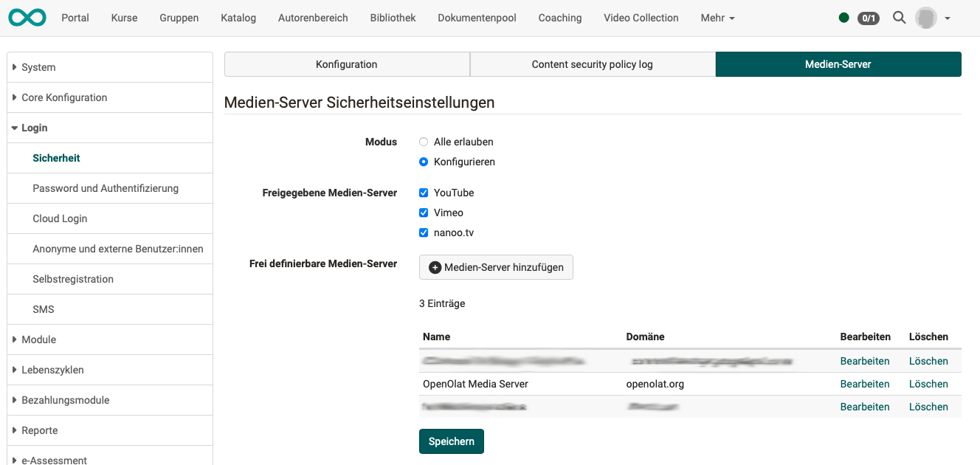Disable the Vimeo checkbox
Screen dimensions: 980x465
point(424,213)
